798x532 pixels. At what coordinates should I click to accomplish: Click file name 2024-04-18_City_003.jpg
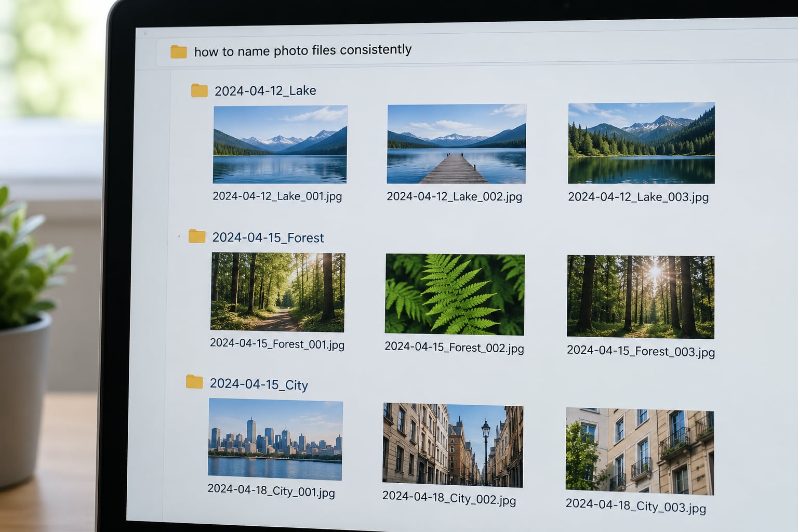point(635,506)
